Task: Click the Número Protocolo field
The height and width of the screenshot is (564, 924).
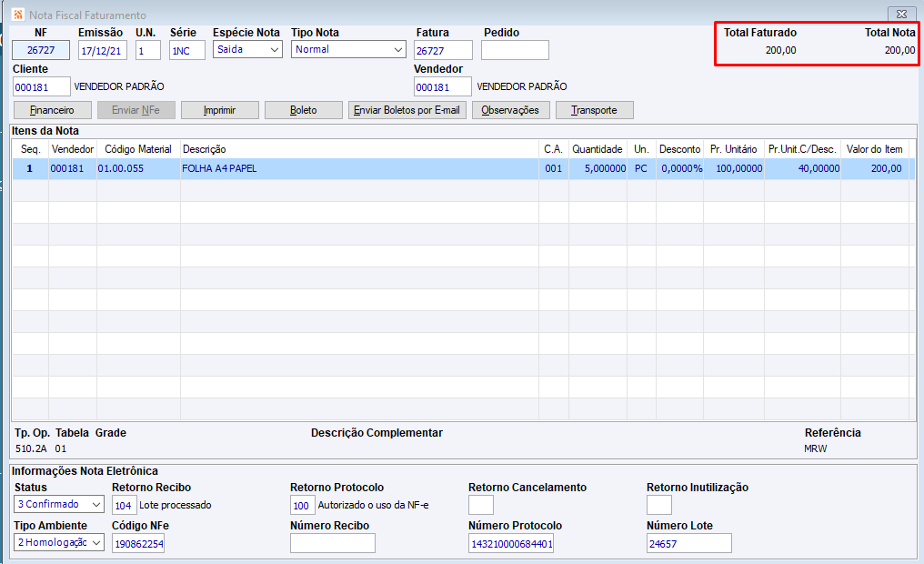Action: [511, 543]
